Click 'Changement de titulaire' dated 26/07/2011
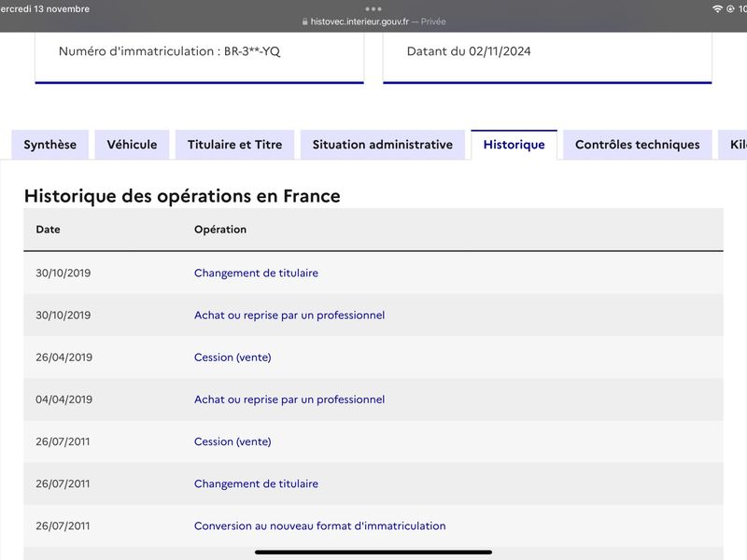Screen dimensions: 747x560 [256, 483]
